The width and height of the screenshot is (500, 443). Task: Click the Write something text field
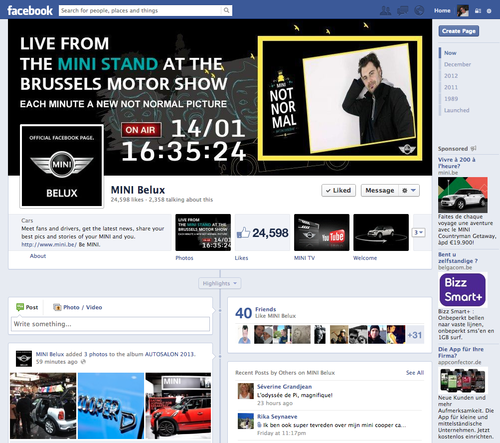pos(111,324)
